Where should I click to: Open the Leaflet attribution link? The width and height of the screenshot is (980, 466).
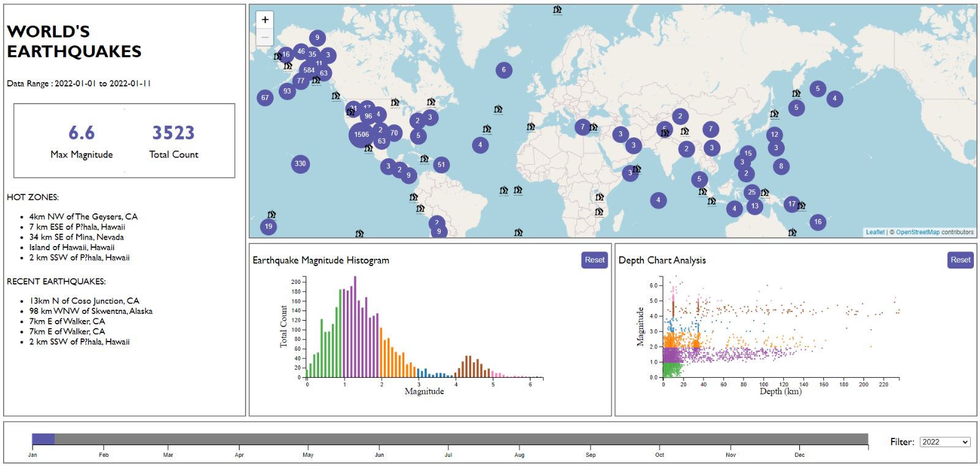click(x=875, y=232)
